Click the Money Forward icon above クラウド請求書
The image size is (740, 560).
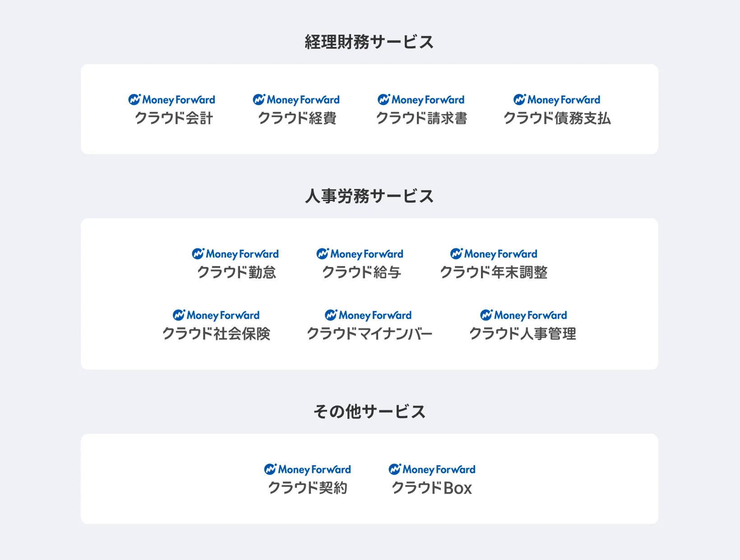click(x=384, y=100)
